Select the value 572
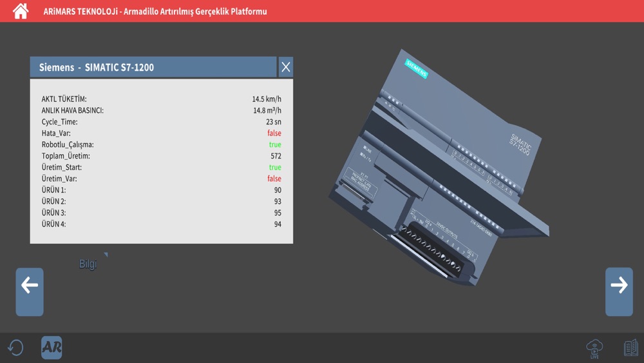The height and width of the screenshot is (363, 644). (276, 156)
